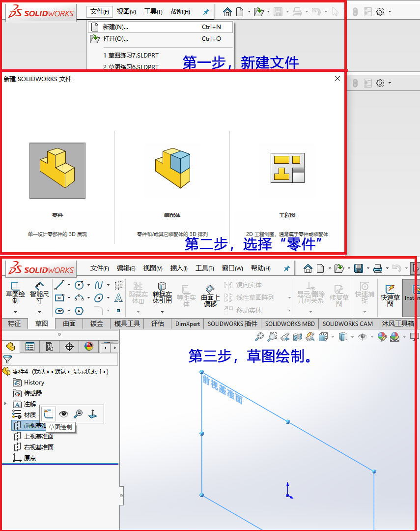Select 上视基准面 in the feature tree
Image resolution: width=420 pixels, height=531 pixels.
tap(38, 436)
